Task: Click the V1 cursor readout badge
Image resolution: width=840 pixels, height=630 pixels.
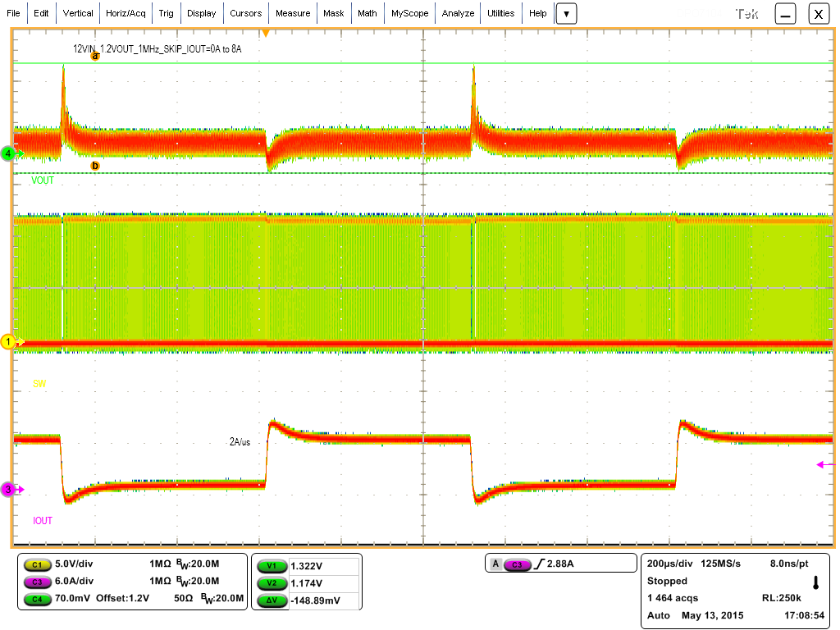Action: click(271, 564)
